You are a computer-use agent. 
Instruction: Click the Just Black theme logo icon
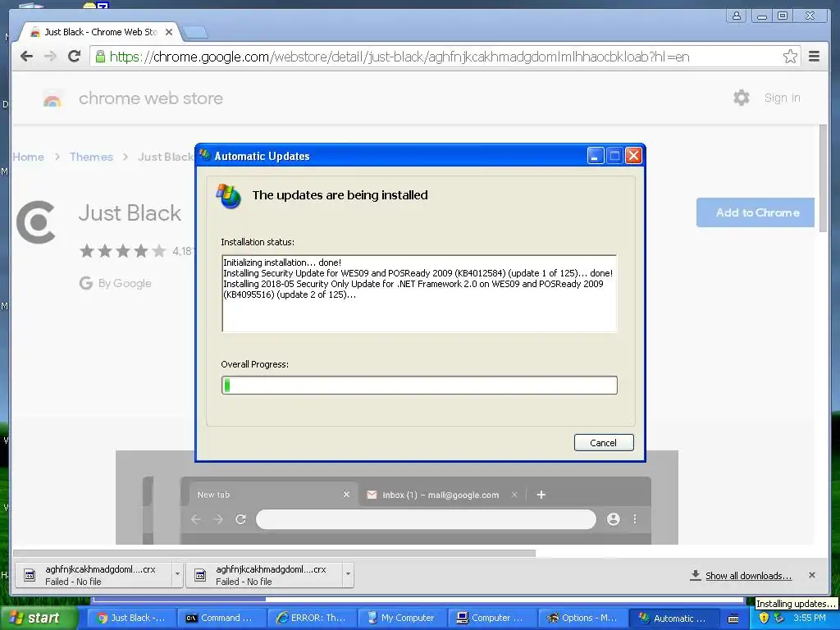36,222
